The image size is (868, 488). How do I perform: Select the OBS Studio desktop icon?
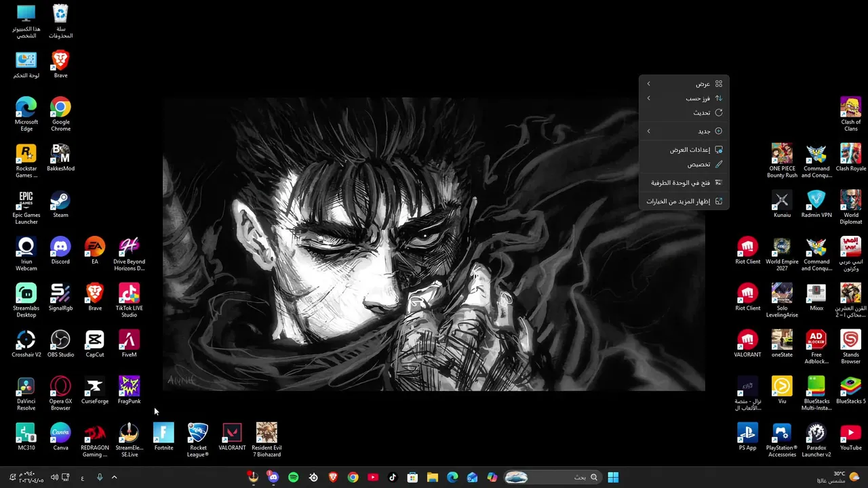click(x=60, y=344)
